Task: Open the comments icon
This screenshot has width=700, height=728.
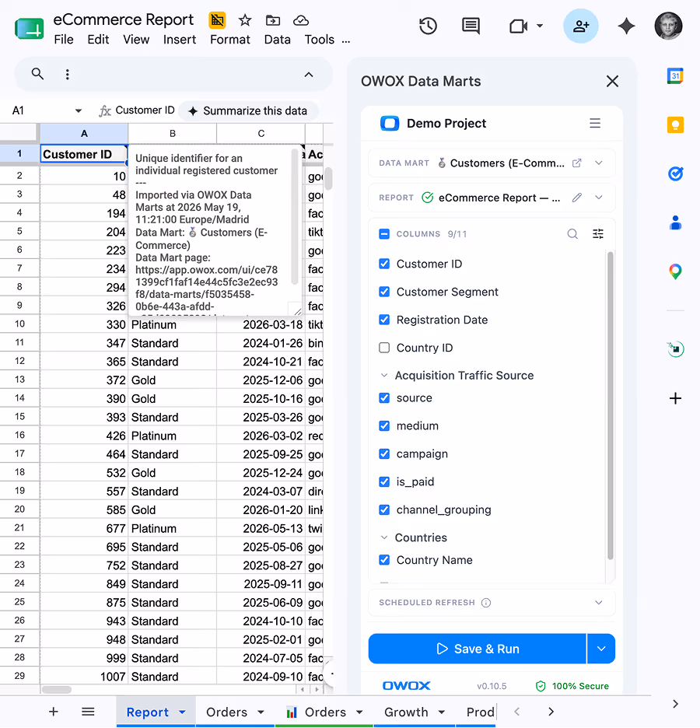Action: coord(471,26)
